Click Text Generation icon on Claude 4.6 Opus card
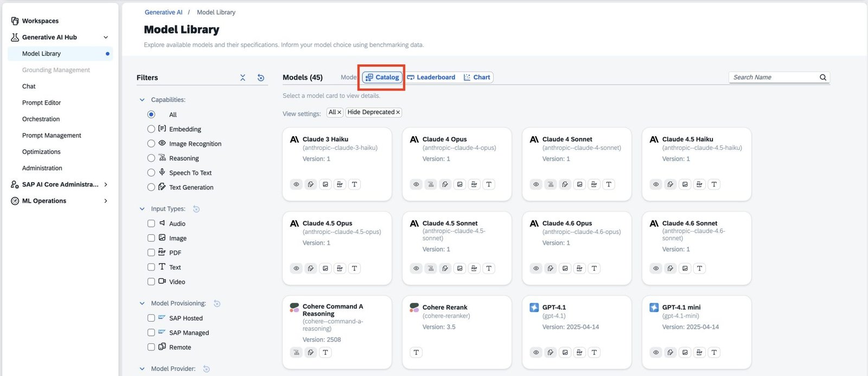 (x=551, y=269)
